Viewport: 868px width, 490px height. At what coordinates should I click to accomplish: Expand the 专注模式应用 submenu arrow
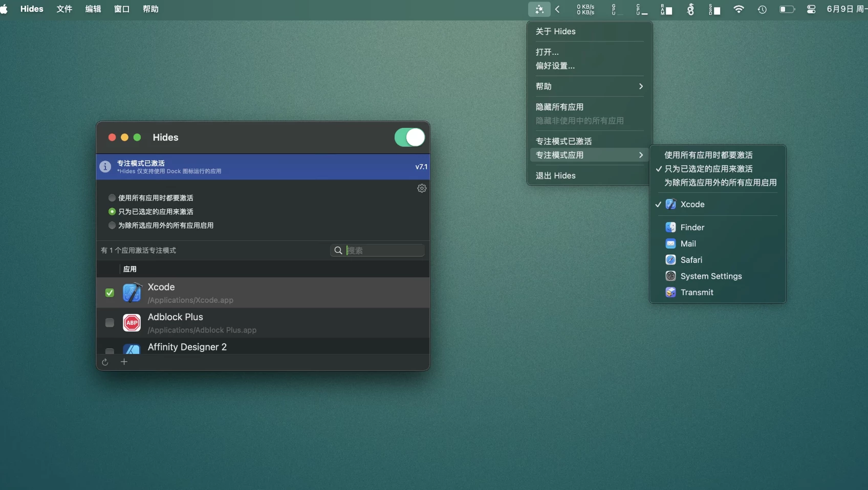click(640, 155)
